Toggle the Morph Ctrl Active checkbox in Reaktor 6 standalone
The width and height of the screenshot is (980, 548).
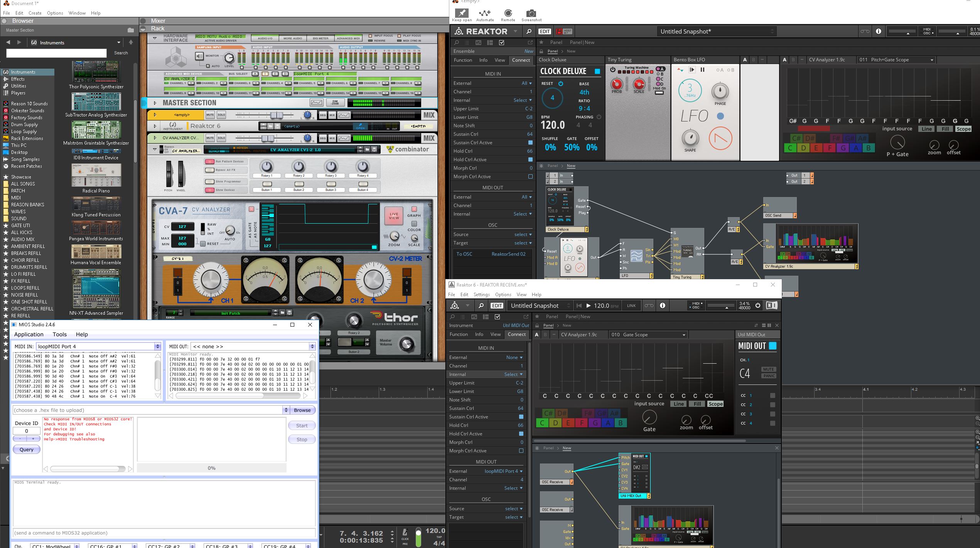pyautogui.click(x=521, y=451)
